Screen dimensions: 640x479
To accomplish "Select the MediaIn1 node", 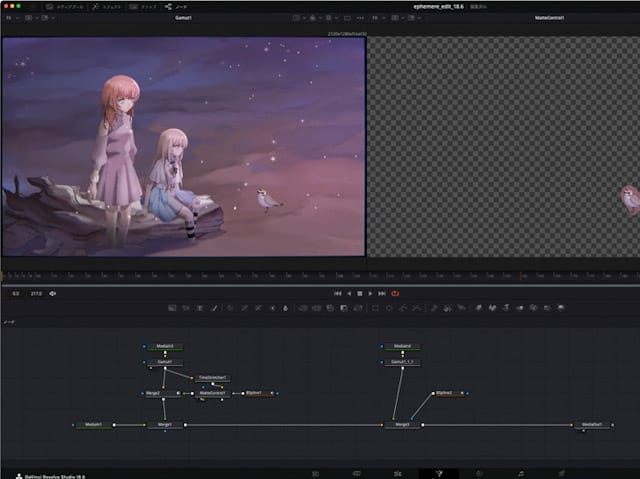I will [94, 425].
